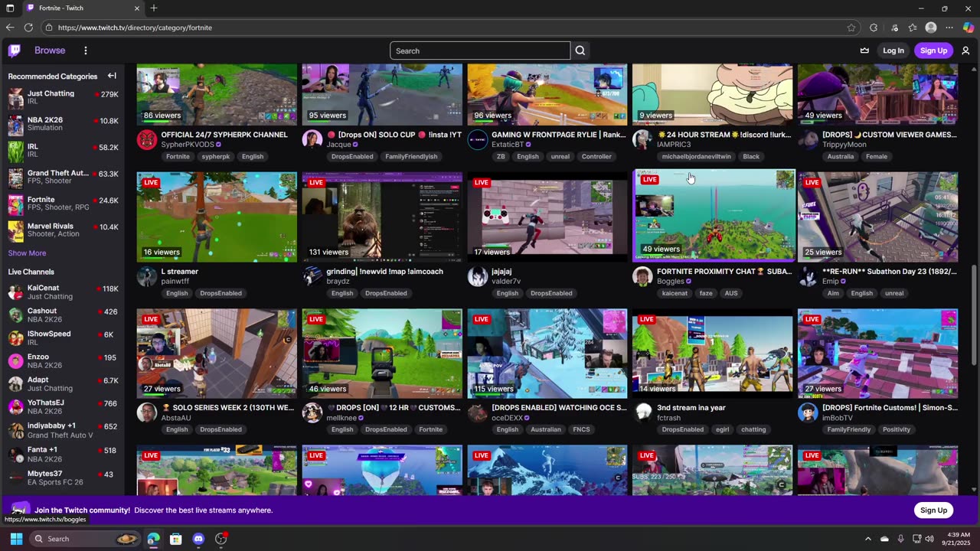The image size is (980, 551).
Task: Open the Just Chatting category icon
Action: (x=15, y=98)
